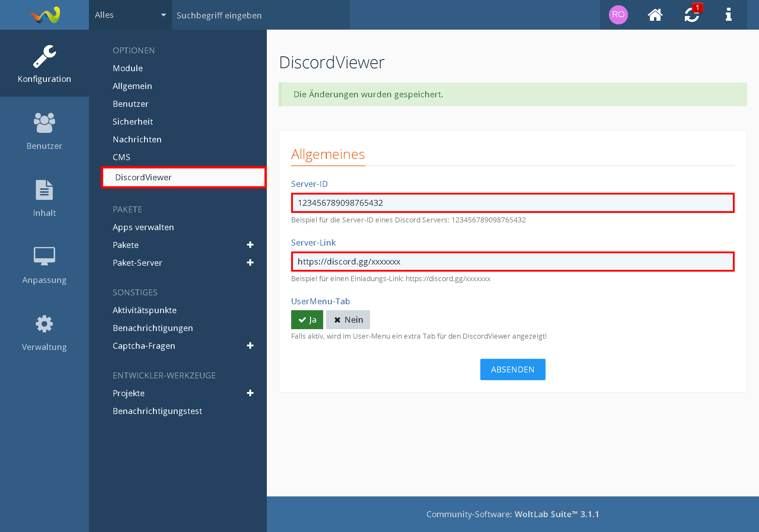The image size is (759, 532).
Task: Click the 'Die Änderungen wurden gespeichert.' notice
Action: pos(512,94)
